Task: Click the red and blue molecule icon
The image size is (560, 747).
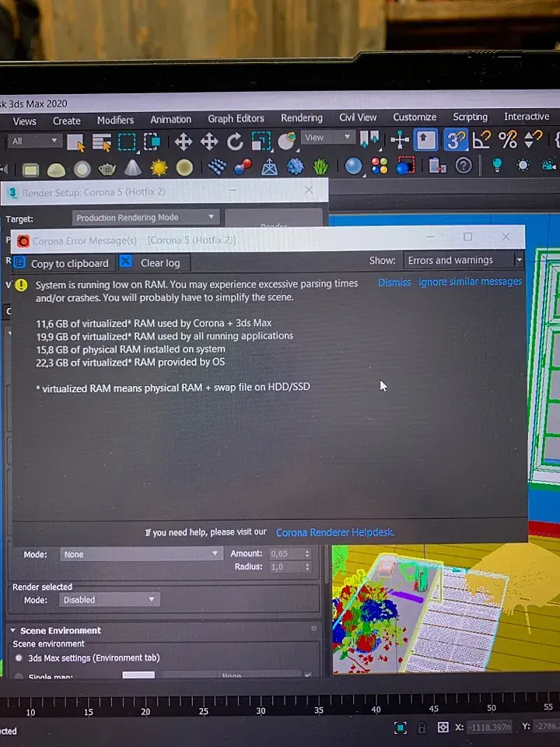Action: coord(243,167)
